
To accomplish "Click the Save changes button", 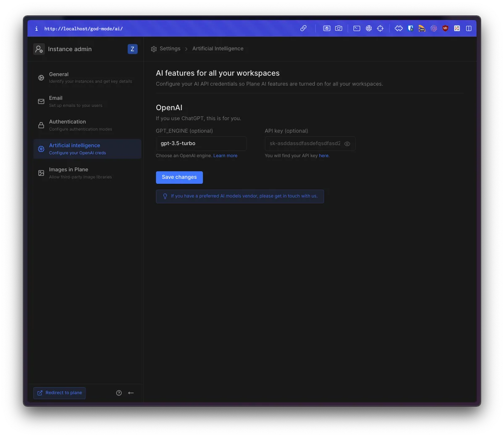I will coord(179,177).
